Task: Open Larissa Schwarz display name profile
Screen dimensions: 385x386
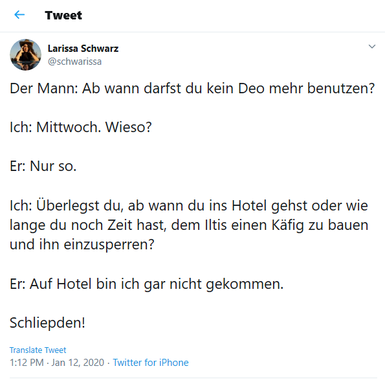Action: tap(83, 49)
